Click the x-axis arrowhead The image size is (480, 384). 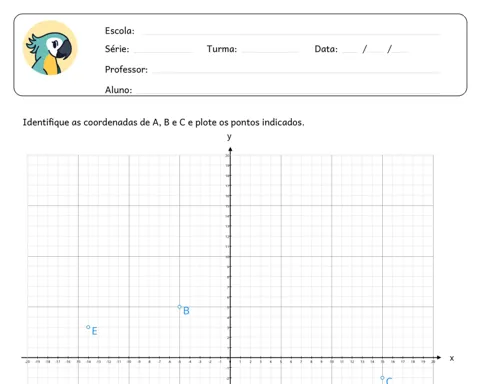438,358
